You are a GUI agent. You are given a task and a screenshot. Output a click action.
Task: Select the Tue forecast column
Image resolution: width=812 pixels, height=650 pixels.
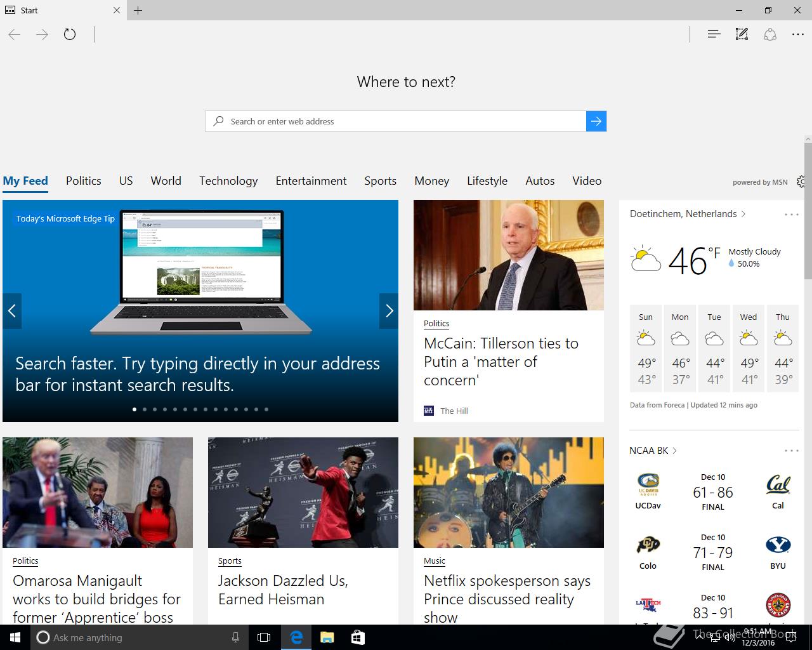[714, 348]
